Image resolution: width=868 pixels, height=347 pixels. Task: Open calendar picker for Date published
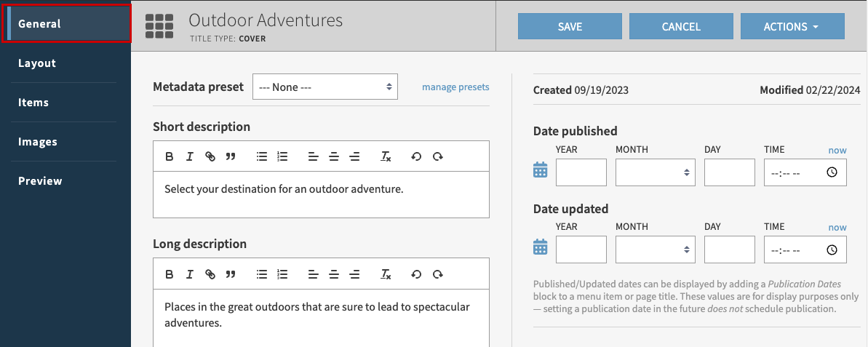click(x=540, y=171)
